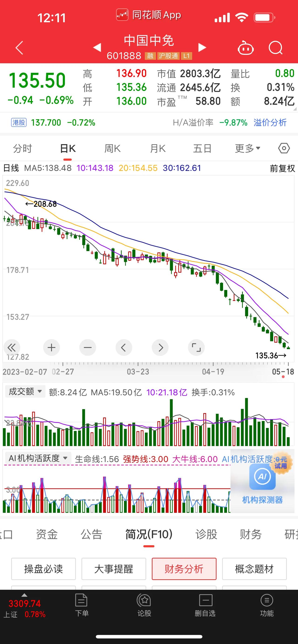Tap the 财务分析 button
The height and width of the screenshot is (644, 298).
click(184, 569)
